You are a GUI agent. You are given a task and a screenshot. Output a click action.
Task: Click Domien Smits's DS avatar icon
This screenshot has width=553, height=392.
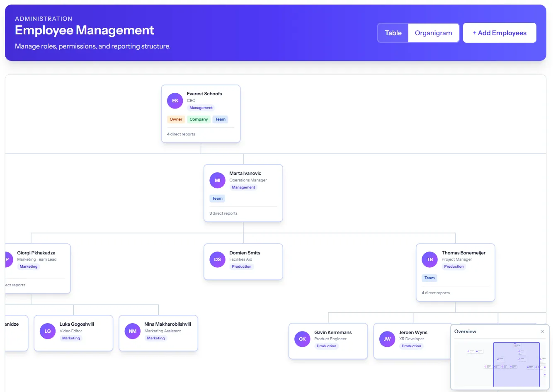coord(217,259)
